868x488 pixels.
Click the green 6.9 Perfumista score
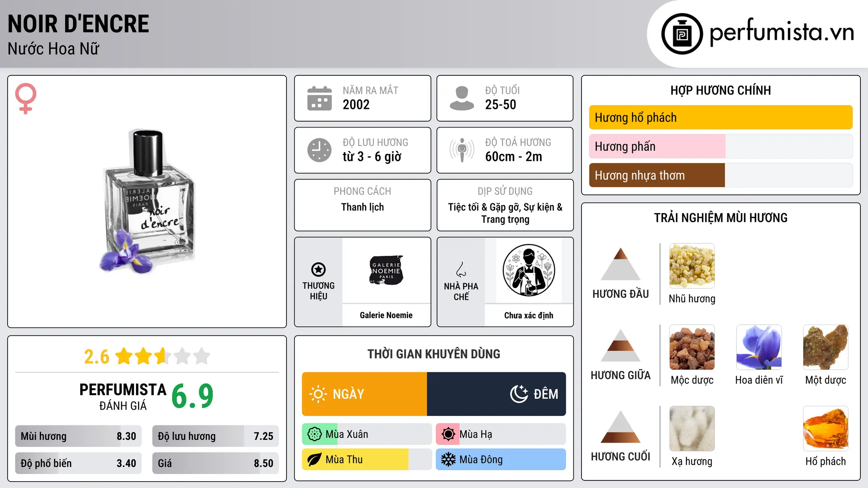tap(192, 396)
